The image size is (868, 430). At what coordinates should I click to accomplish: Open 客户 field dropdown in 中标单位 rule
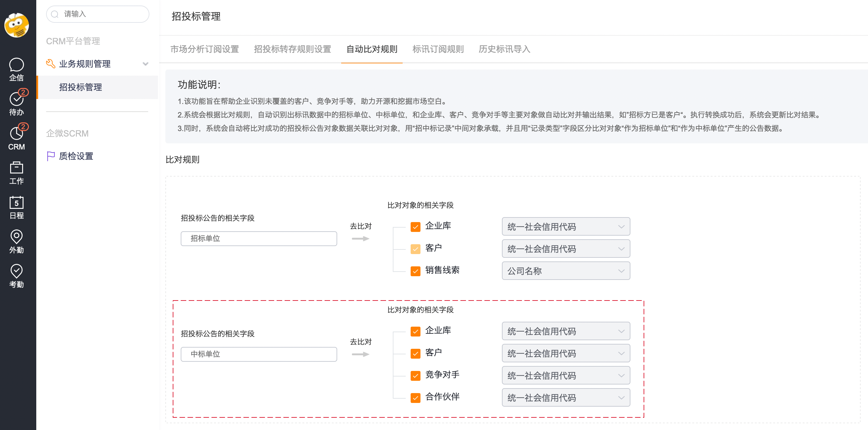coord(566,353)
